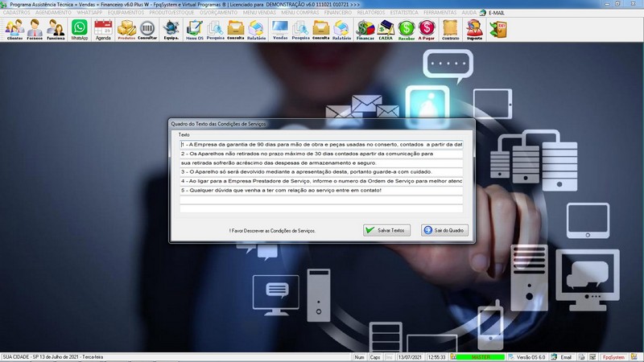Click text line 1 about 90 dias garantia
Image resolution: width=644 pixels, height=362 pixels.
click(x=321, y=145)
